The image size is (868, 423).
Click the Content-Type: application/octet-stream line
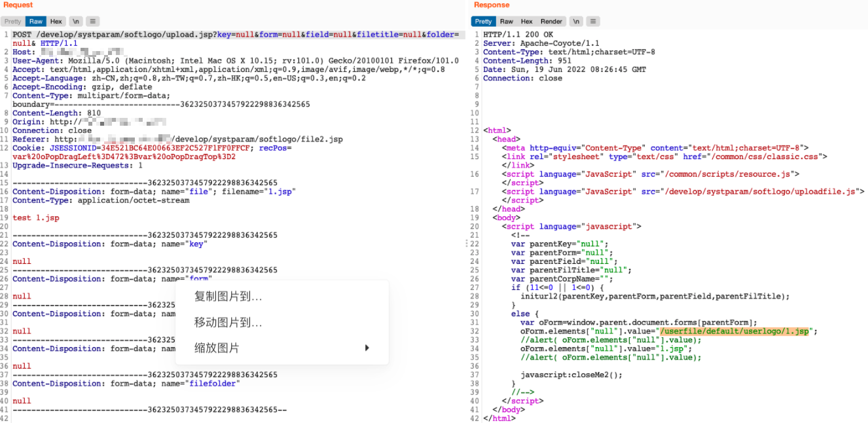(101, 200)
